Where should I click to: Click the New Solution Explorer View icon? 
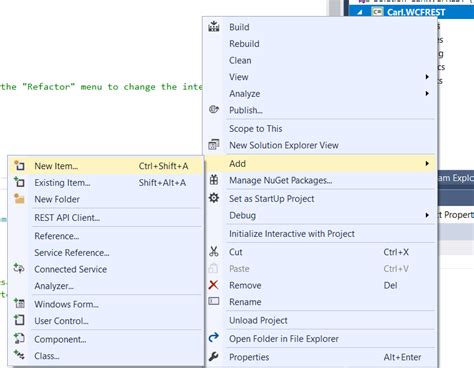(x=214, y=145)
